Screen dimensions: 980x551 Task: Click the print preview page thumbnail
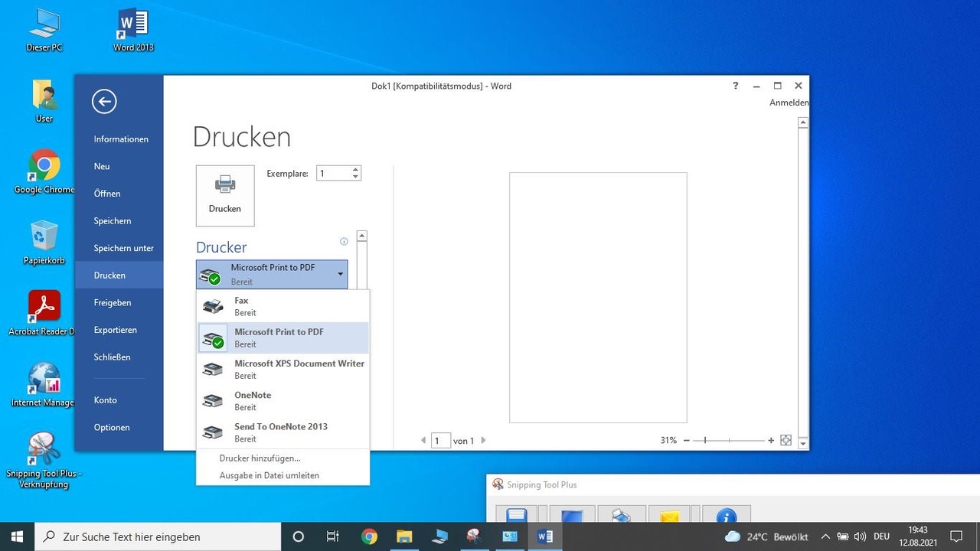click(x=598, y=298)
